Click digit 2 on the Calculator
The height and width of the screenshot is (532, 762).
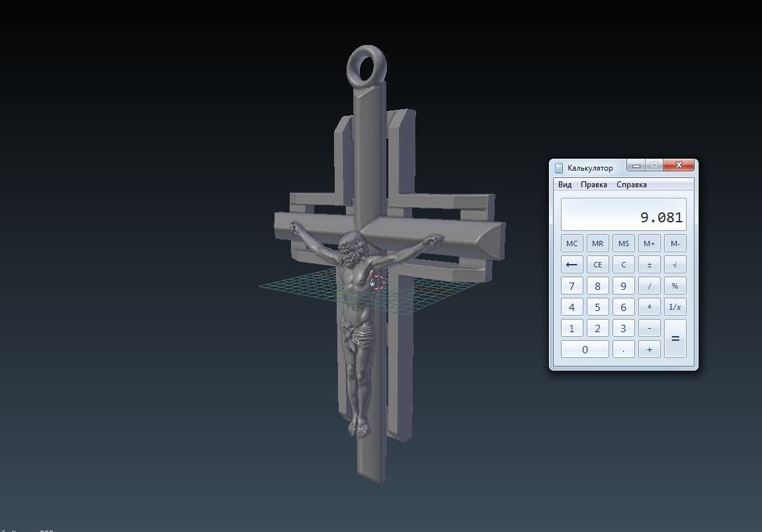coord(597,328)
